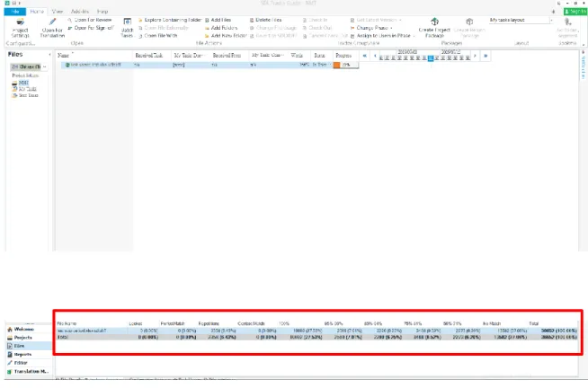The height and width of the screenshot is (388, 588).
Task: Switch to the Home ribbon tab
Action: tap(37, 12)
